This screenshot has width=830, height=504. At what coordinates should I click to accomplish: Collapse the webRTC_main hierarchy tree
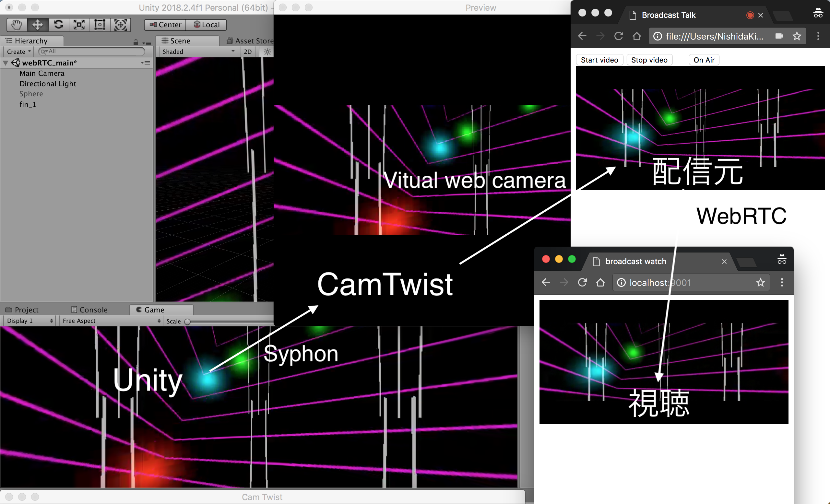coord(6,63)
